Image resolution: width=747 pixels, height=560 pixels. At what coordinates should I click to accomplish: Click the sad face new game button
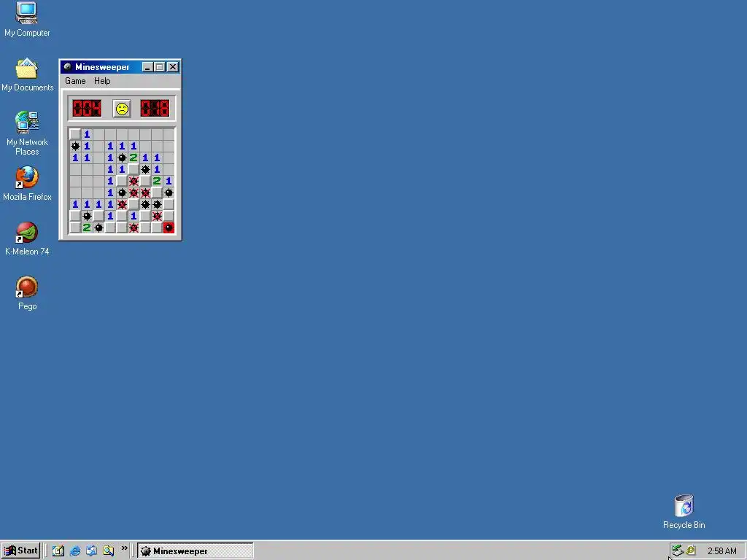click(x=122, y=109)
